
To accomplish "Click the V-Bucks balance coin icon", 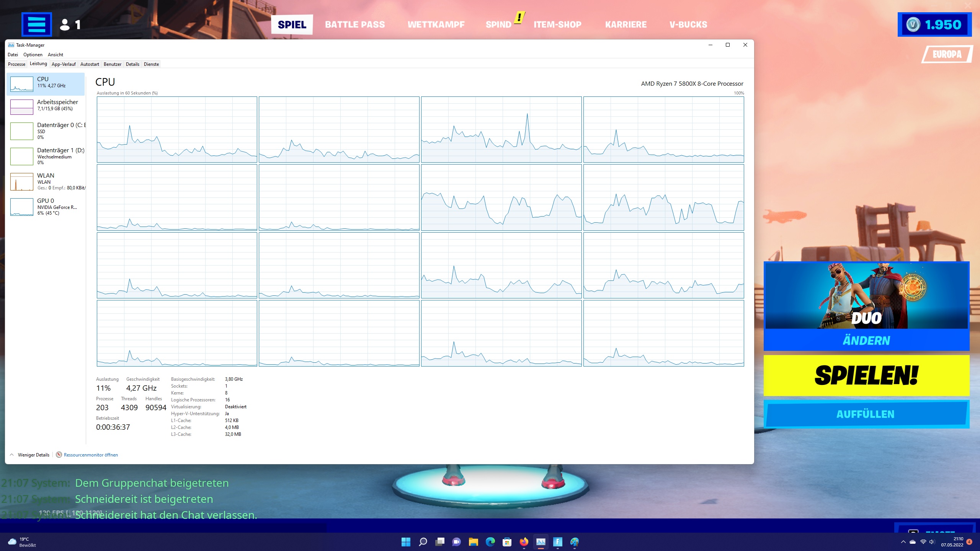I will point(913,25).
